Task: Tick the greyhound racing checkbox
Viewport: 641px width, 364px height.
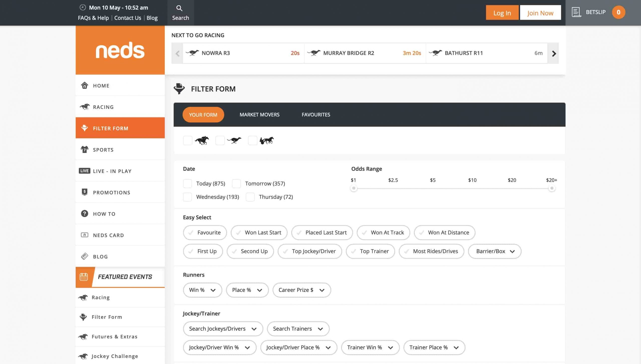Action: pyautogui.click(x=220, y=140)
